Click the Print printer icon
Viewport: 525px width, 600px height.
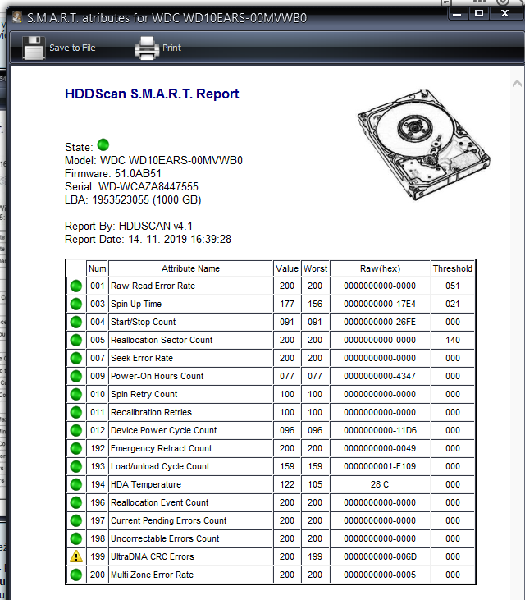[x=147, y=48]
